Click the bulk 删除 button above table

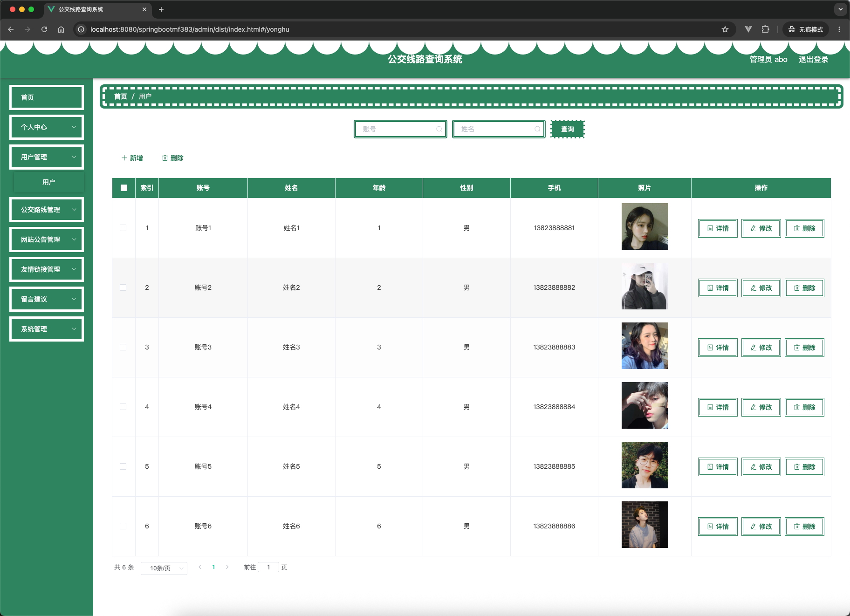point(173,158)
